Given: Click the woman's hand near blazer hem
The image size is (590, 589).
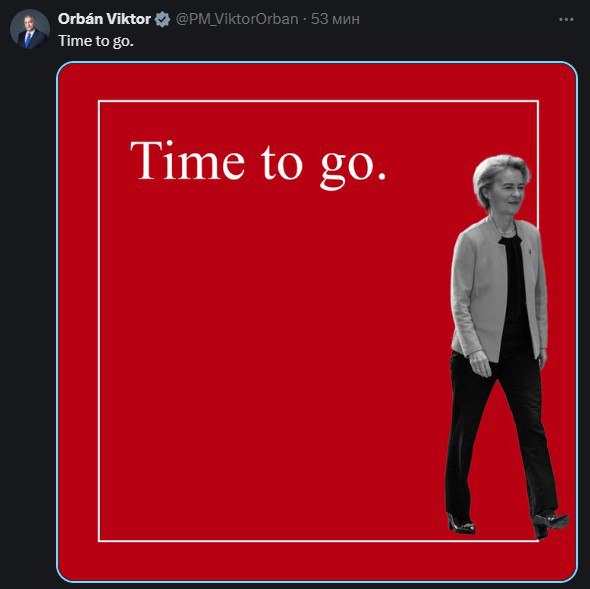Looking at the screenshot, I should 481,363.
